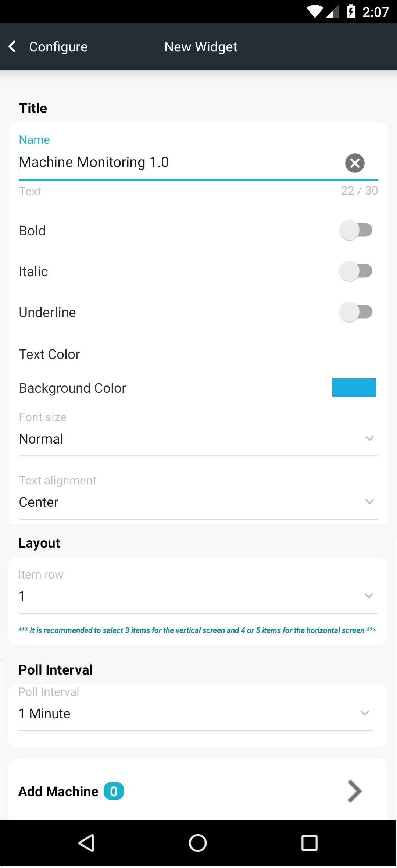Open the Text alignment Center dropdown

pyautogui.click(x=198, y=502)
